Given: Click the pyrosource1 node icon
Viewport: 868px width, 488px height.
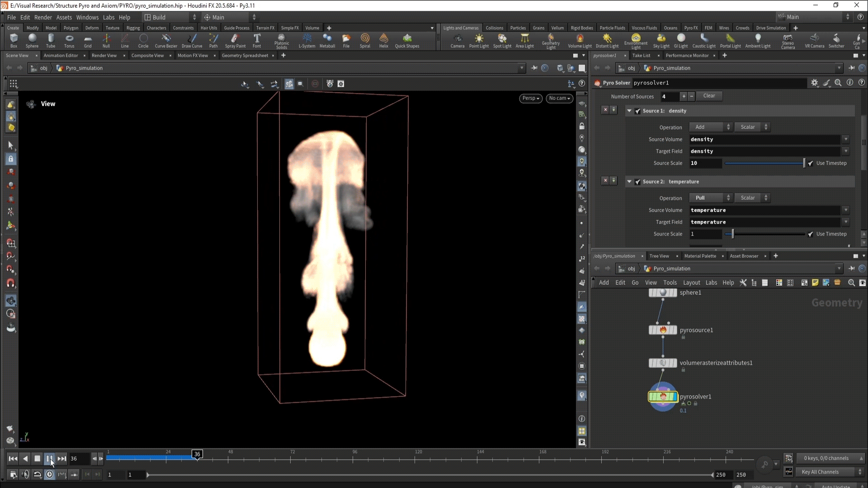Looking at the screenshot, I should tap(663, 330).
